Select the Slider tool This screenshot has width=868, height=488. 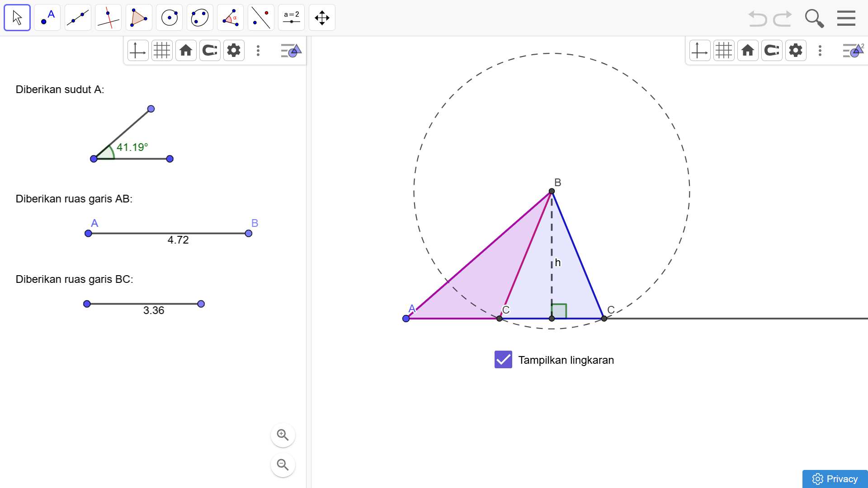(292, 18)
